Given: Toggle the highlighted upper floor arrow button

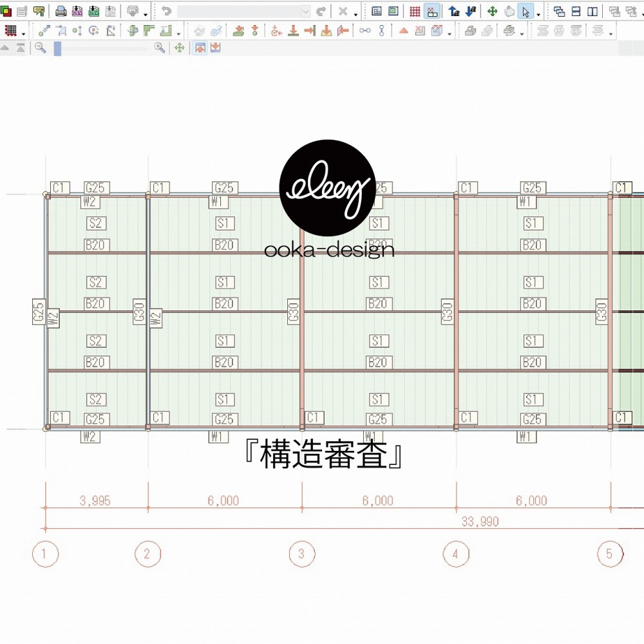Looking at the screenshot, I should click(200, 48).
